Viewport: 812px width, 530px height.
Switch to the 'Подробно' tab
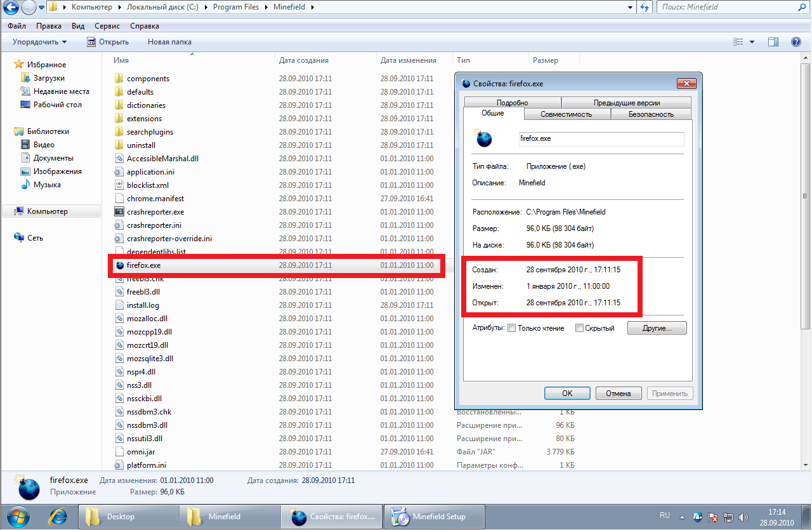(x=512, y=102)
